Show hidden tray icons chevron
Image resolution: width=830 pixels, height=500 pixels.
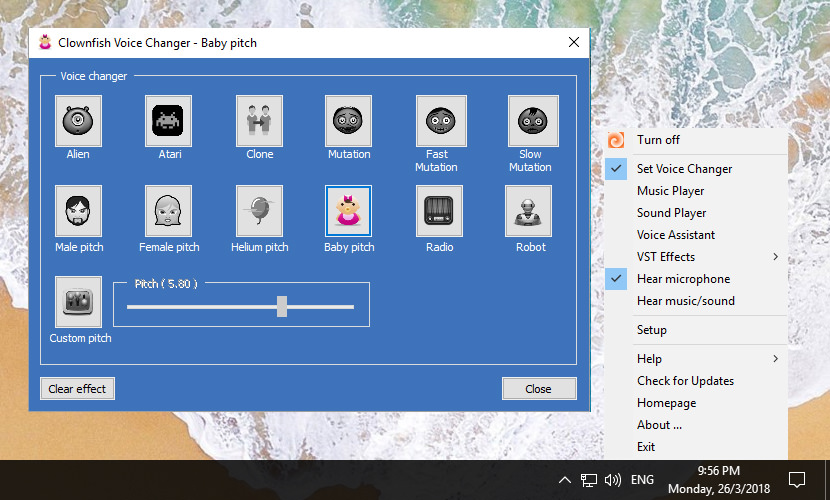point(565,480)
